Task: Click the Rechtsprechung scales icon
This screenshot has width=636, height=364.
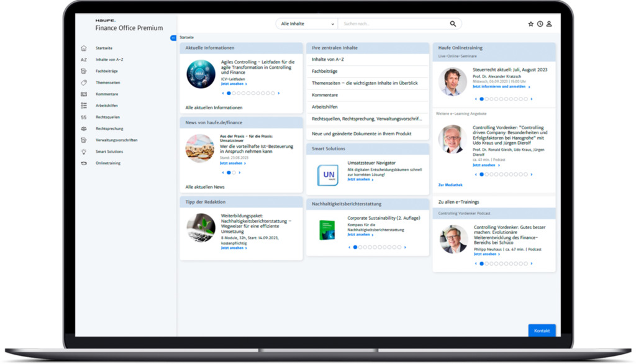Action: 84,129
